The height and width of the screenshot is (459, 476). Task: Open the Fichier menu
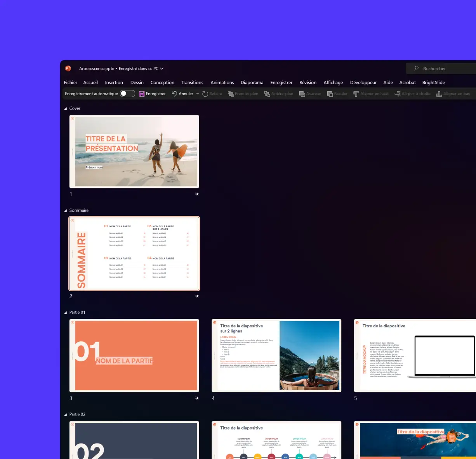pyautogui.click(x=70, y=82)
